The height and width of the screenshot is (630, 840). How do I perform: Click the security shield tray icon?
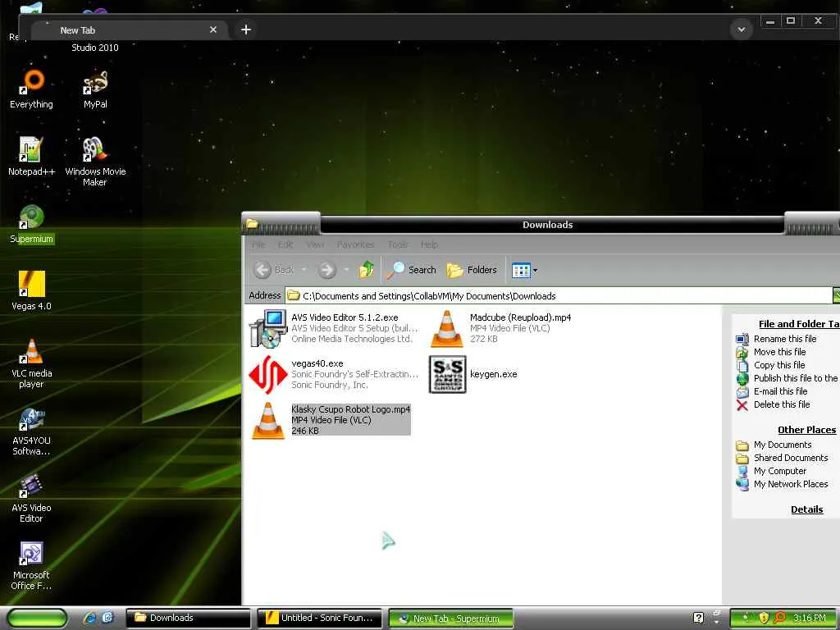[764, 618]
